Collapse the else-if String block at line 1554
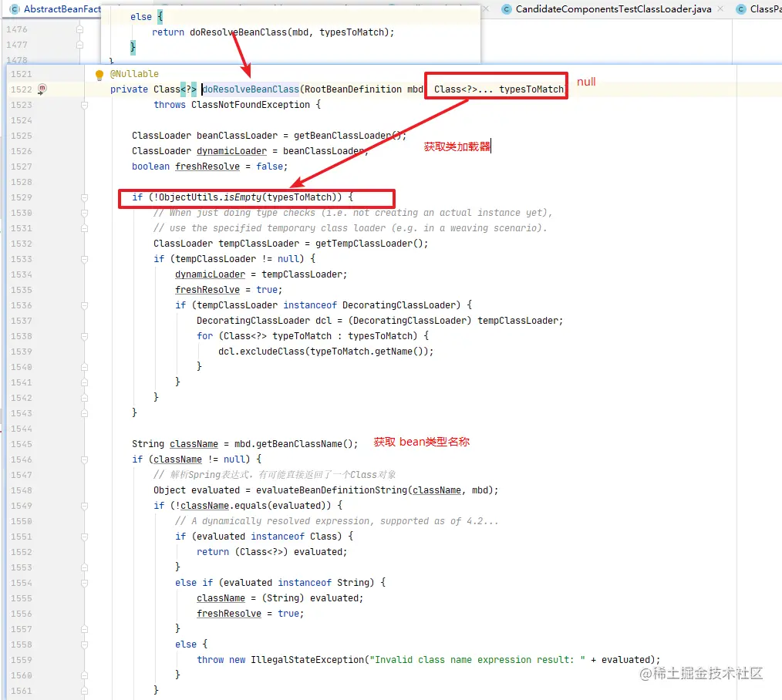This screenshot has width=782, height=700. [84, 584]
